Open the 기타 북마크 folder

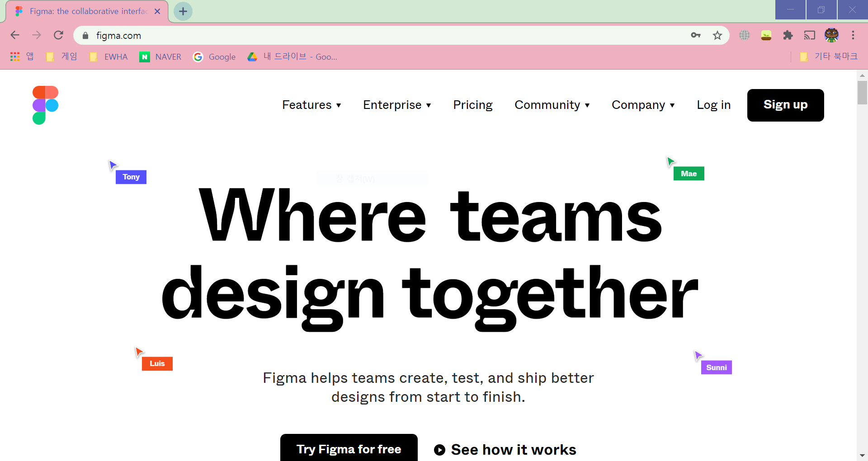coord(828,56)
